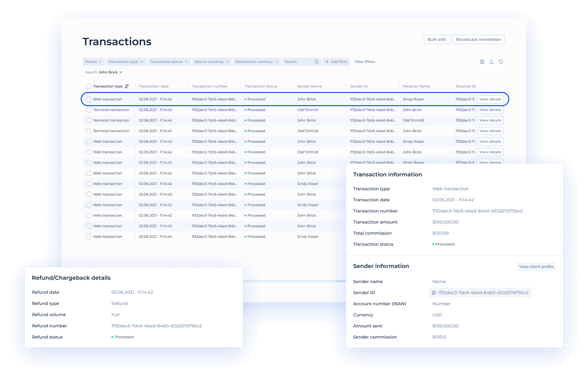Click the Clear filters link
Screen dimensions: 588x378
click(365, 61)
